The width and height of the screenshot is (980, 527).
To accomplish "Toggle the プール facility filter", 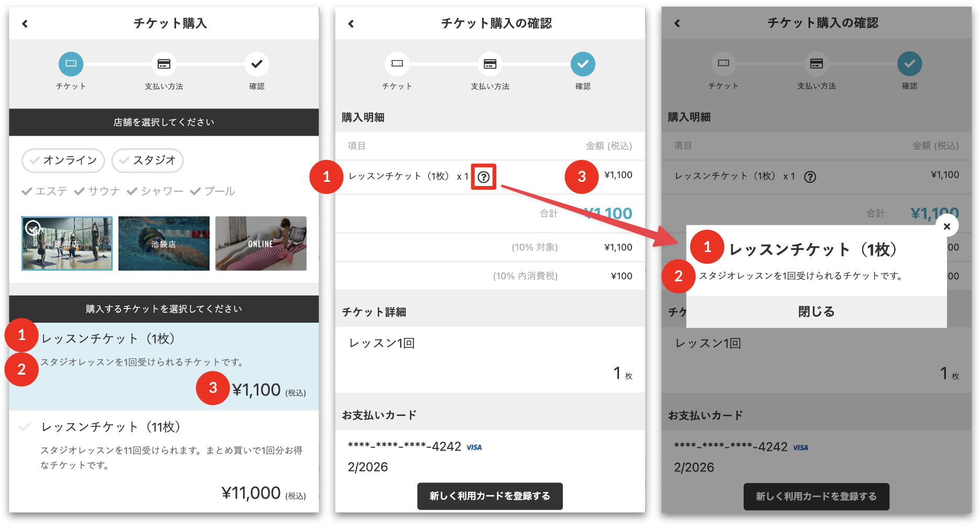I will coord(213,191).
